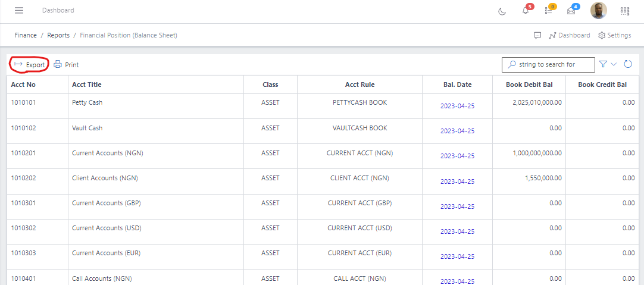The height and width of the screenshot is (285, 644).
Task: Open Petty Cash balance date 2023-04-25
Action: point(458,106)
